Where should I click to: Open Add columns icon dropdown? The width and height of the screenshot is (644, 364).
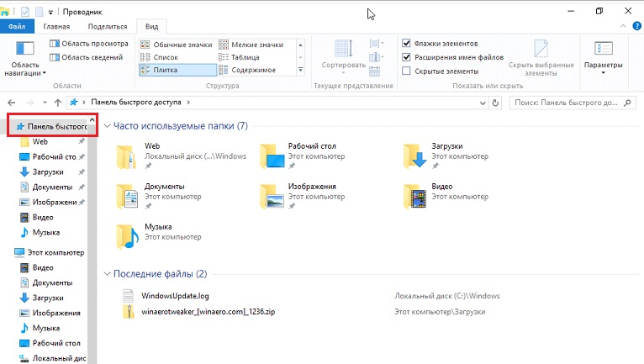[x=376, y=57]
